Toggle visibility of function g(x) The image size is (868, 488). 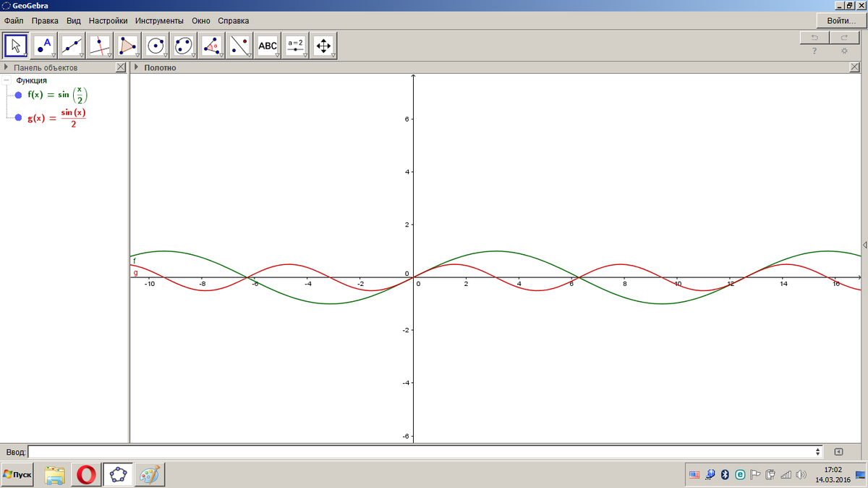18,118
